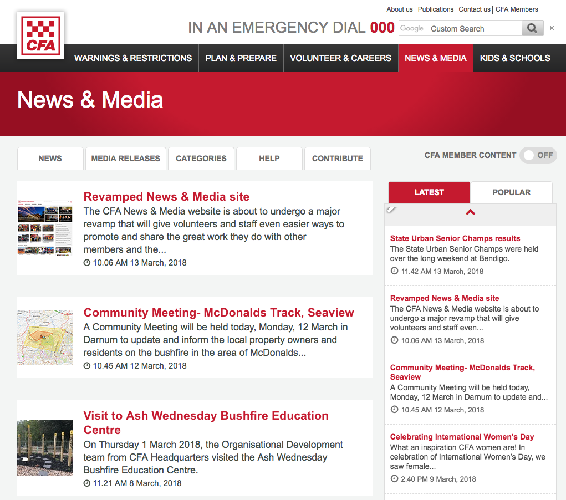Click the News & Media page heading
The image size is (566, 500).
(x=90, y=100)
